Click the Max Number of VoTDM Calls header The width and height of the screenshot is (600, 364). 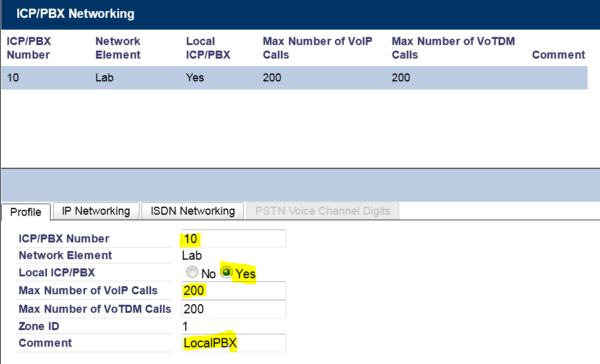point(453,48)
